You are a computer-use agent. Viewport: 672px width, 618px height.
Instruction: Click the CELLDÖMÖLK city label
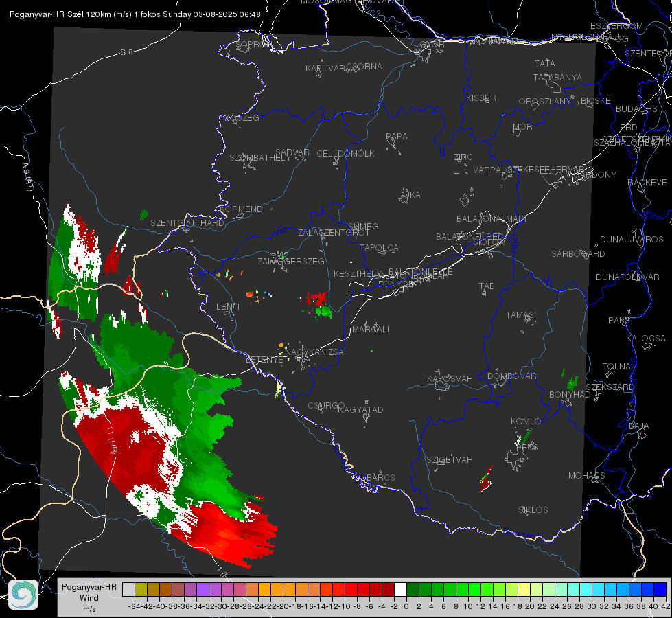(346, 154)
